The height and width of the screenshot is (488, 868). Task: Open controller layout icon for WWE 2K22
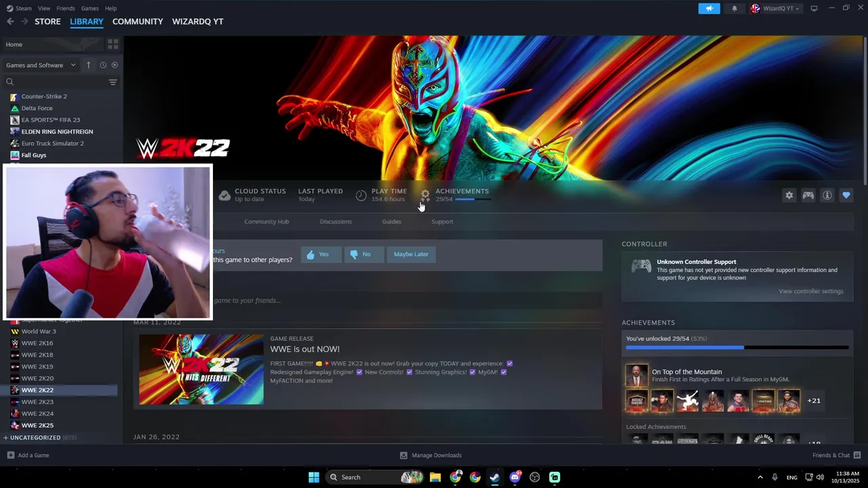pyautogui.click(x=808, y=195)
